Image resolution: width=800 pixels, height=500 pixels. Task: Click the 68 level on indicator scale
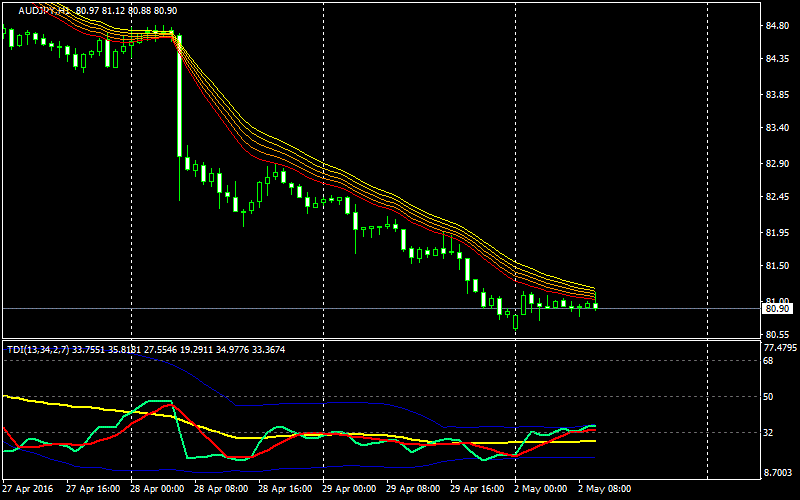click(768, 361)
